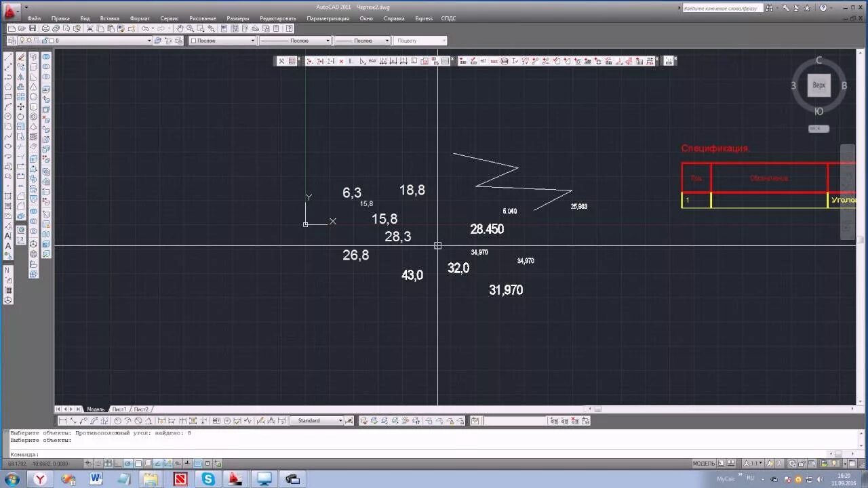
Task: Save the drawing via the Save icon
Action: pos(31,29)
